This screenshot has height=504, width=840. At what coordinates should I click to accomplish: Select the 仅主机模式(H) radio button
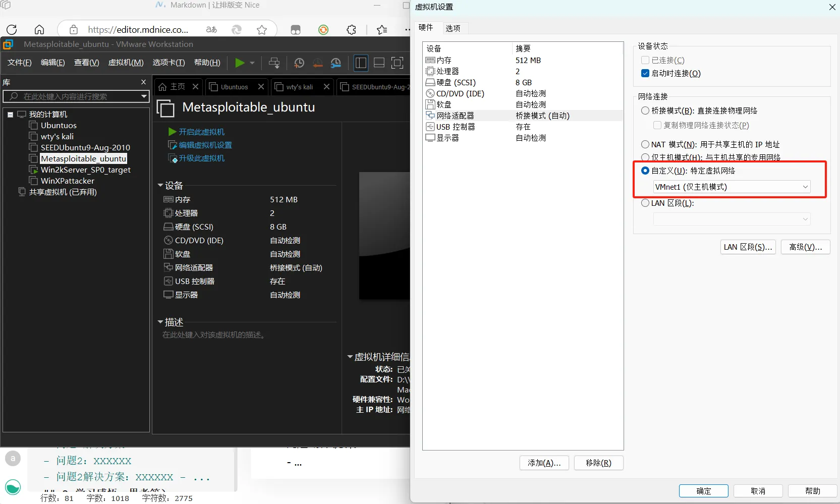click(x=645, y=157)
